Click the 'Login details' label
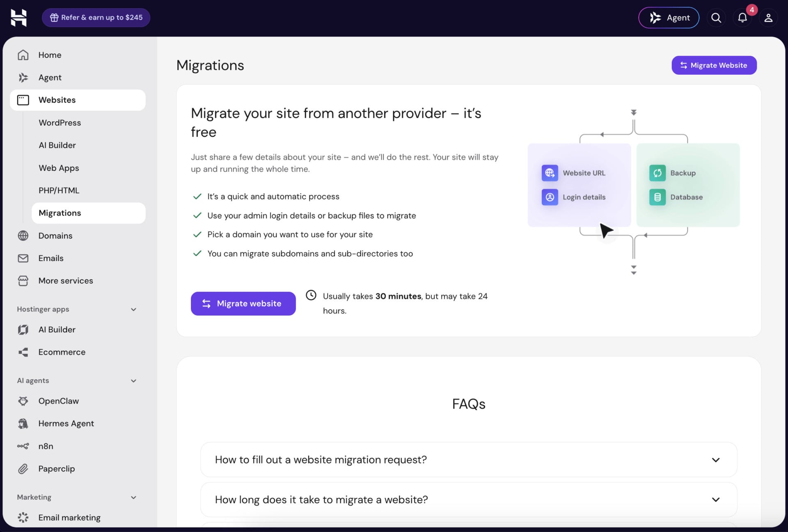The width and height of the screenshot is (788, 532). click(584, 197)
